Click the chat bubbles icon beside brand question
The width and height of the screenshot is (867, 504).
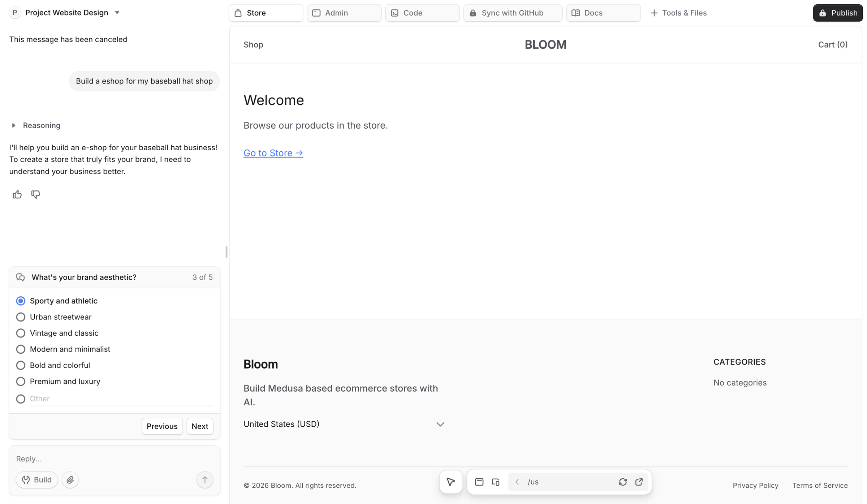click(x=21, y=277)
